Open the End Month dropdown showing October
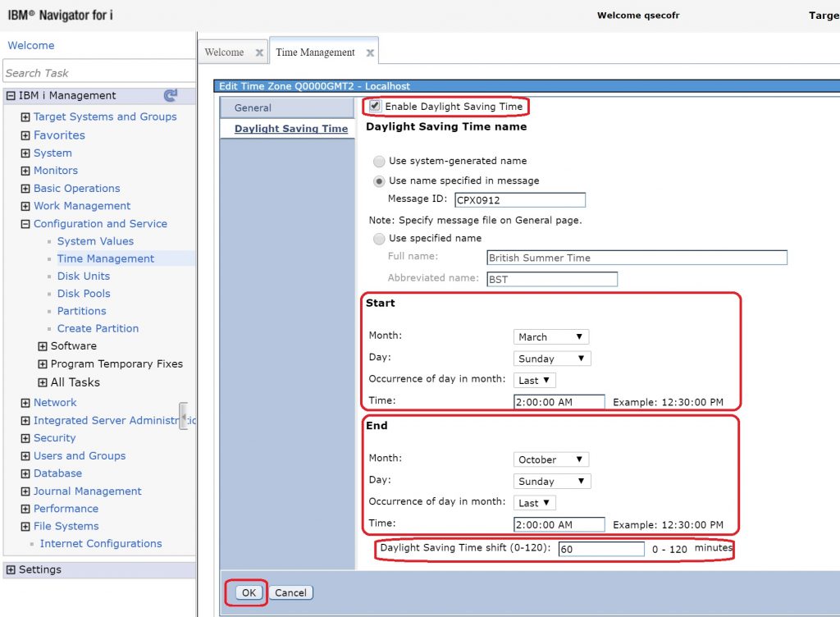The image size is (840, 617). (551, 459)
